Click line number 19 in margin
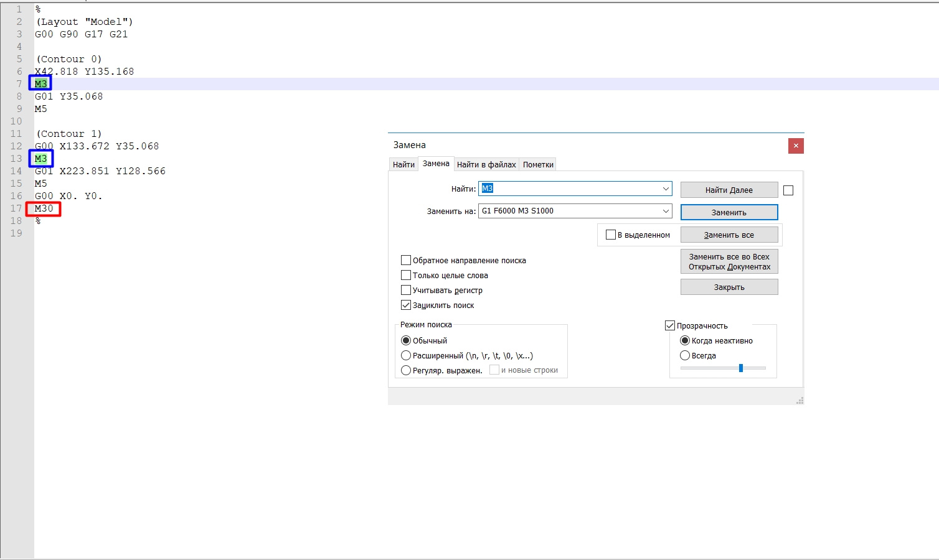939x560 pixels. pyautogui.click(x=16, y=233)
